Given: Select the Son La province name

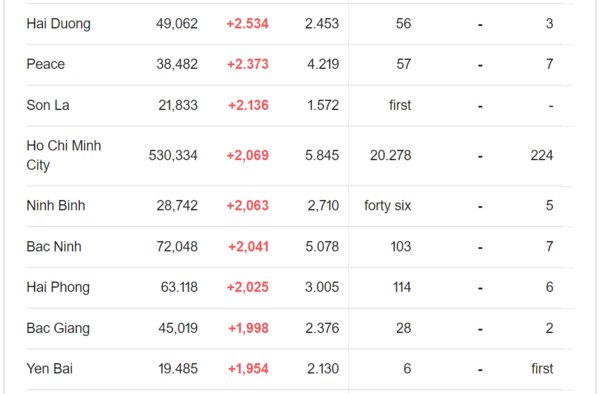Looking at the screenshot, I should pos(48,105).
